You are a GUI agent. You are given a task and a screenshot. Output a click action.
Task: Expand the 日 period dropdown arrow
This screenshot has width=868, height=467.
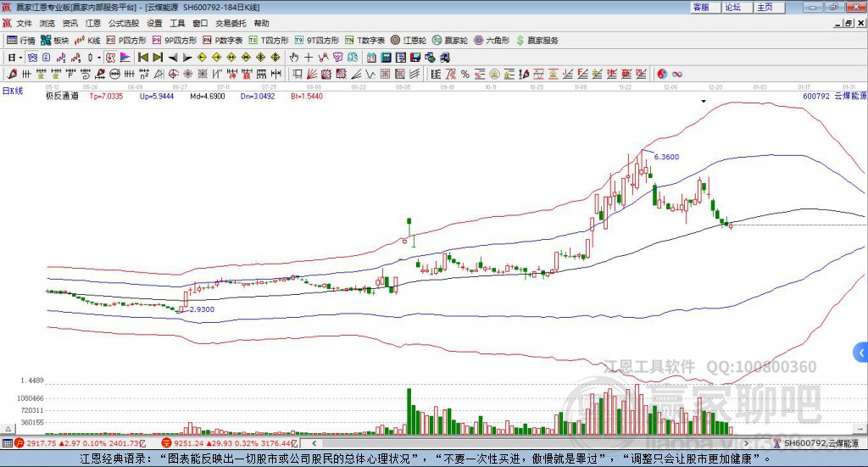click(x=20, y=58)
